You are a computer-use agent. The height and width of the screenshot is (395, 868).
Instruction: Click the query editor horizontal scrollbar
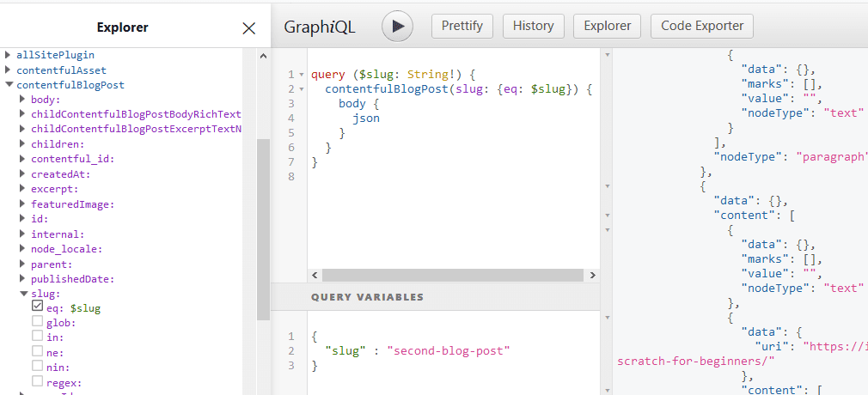tap(453, 275)
